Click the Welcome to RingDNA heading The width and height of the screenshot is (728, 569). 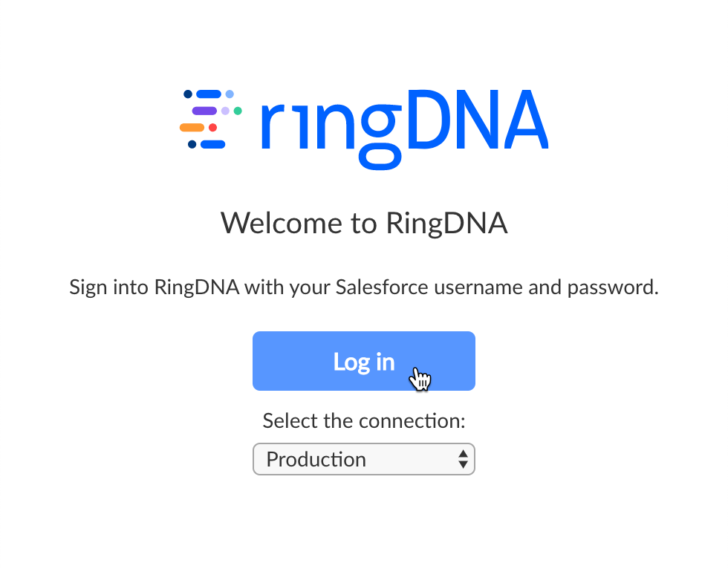point(363,223)
